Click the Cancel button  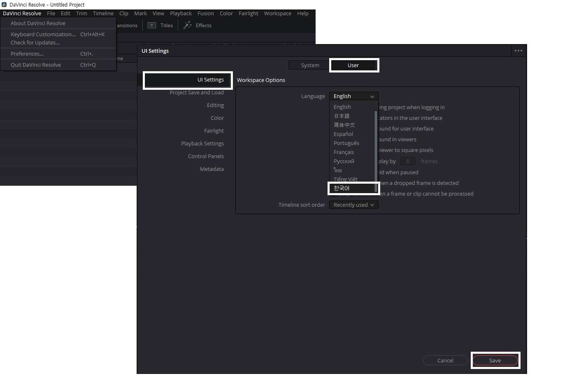click(445, 360)
